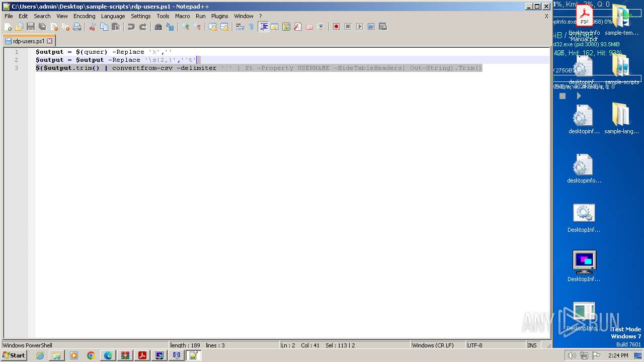The height and width of the screenshot is (362, 644).
Task: Open the Plugins menu
Action: pos(220,16)
